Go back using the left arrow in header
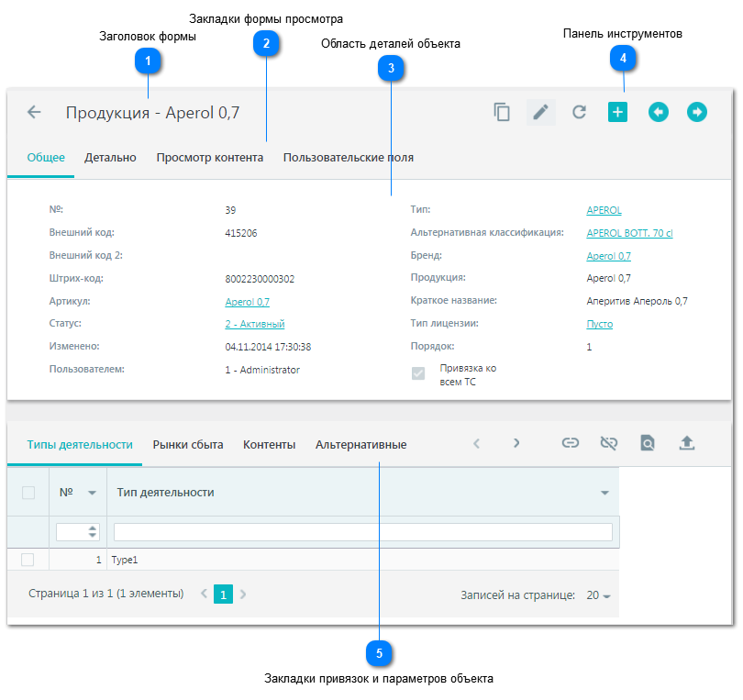The image size is (743, 700). tap(34, 112)
